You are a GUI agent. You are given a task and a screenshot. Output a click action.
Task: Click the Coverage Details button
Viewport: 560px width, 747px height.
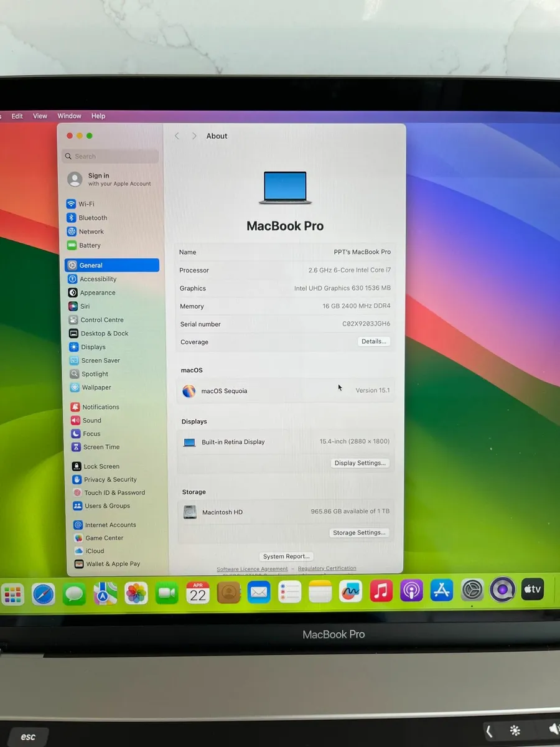[374, 341]
